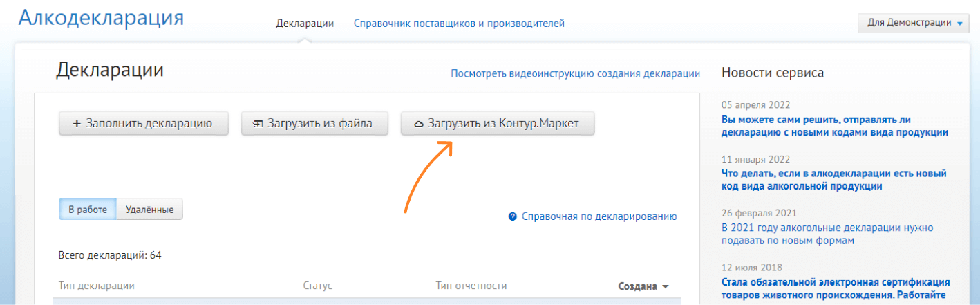This screenshot has height=305, width=980.
Task: Click the Заполнить декларацию button
Action: coord(143,124)
